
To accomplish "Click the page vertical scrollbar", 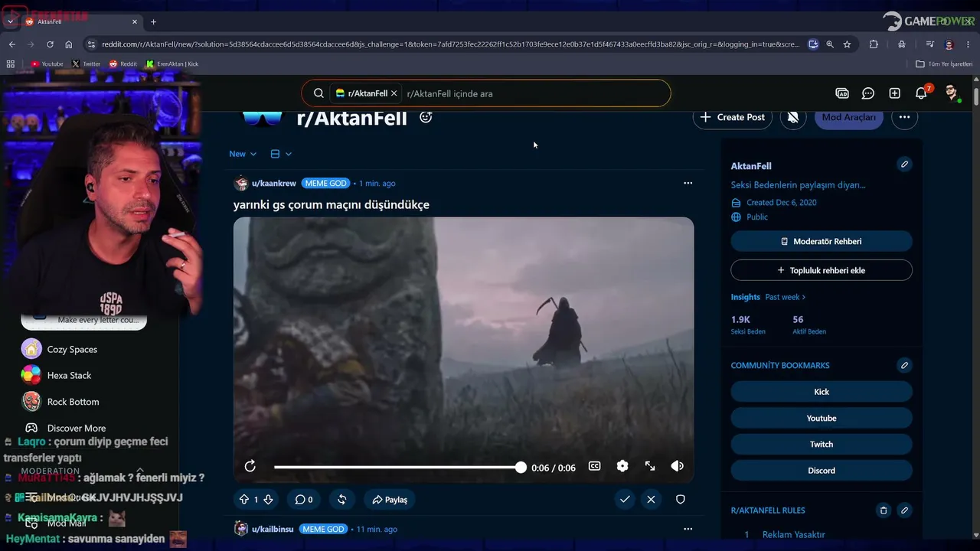I will 976,97.
